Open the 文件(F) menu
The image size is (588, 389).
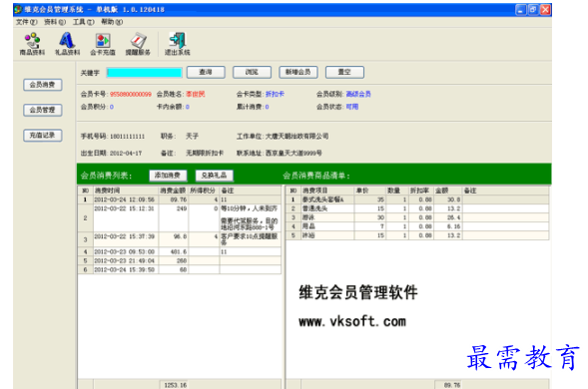point(26,22)
